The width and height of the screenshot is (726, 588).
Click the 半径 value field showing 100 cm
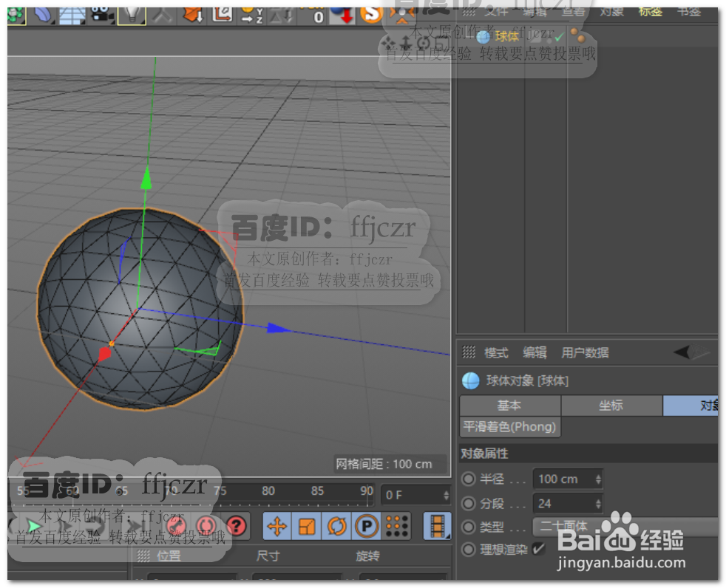tap(562, 479)
